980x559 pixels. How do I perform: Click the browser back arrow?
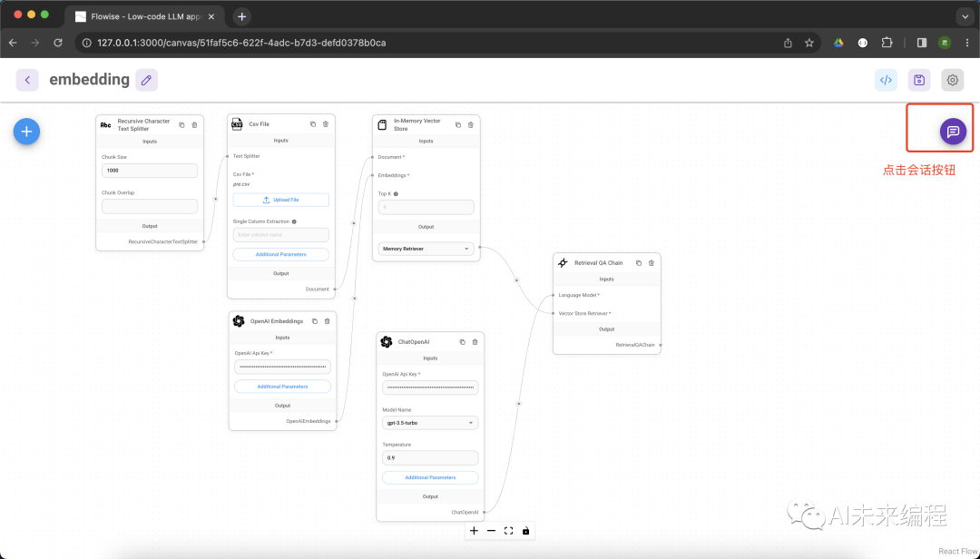click(13, 43)
